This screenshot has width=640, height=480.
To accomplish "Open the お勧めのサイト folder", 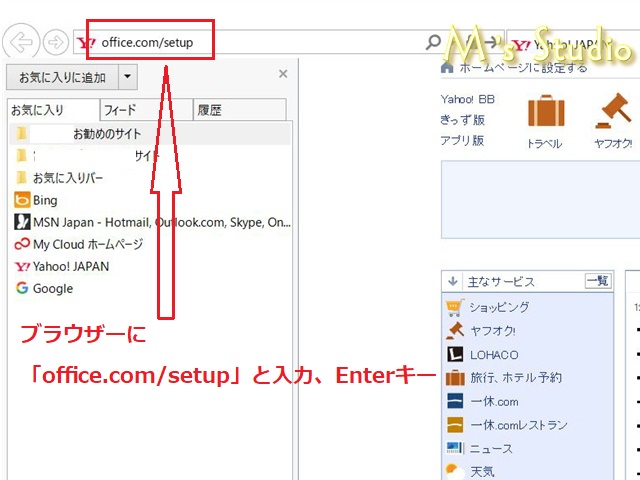I will (150, 134).
